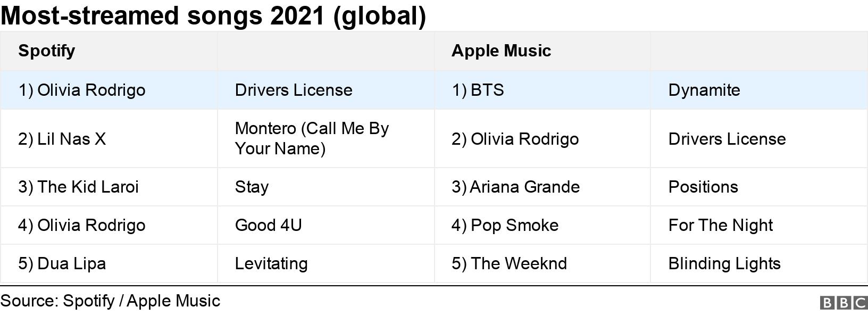Image resolution: width=868 pixels, height=315 pixels.
Task: Click the "Most-streamed songs 2021 (global)" title
Action: (213, 15)
